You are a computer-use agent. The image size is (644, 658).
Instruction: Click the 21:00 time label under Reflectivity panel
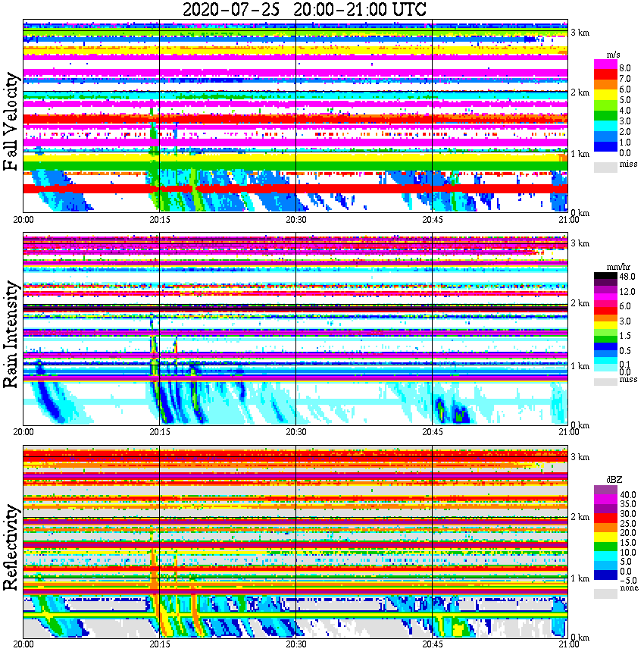point(568,644)
